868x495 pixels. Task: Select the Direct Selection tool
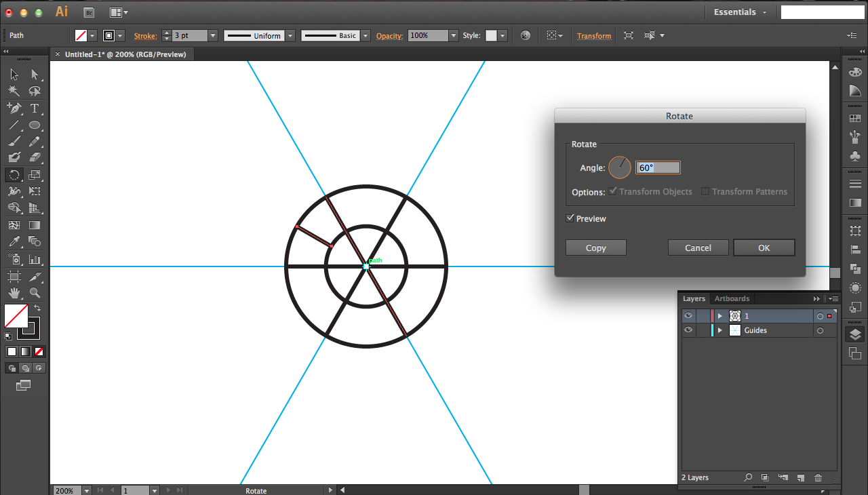click(35, 75)
